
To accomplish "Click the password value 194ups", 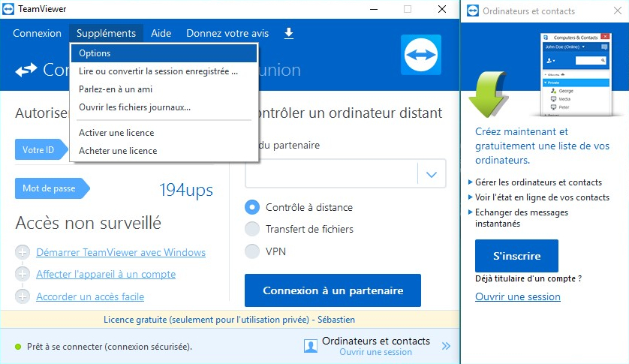I will (185, 190).
